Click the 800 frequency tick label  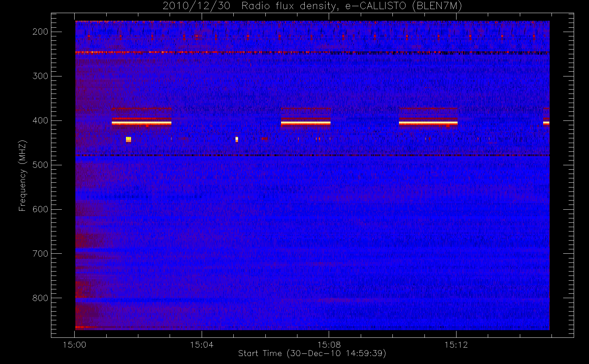[40, 298]
